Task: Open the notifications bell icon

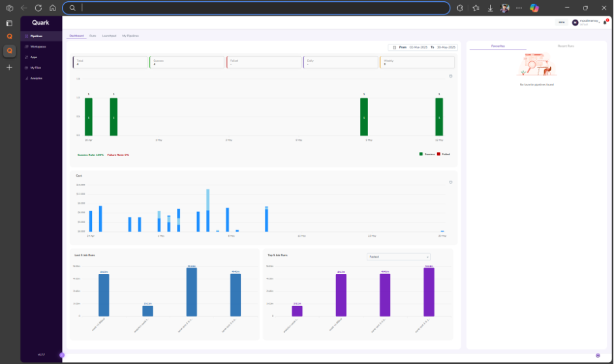Action: pos(605,22)
